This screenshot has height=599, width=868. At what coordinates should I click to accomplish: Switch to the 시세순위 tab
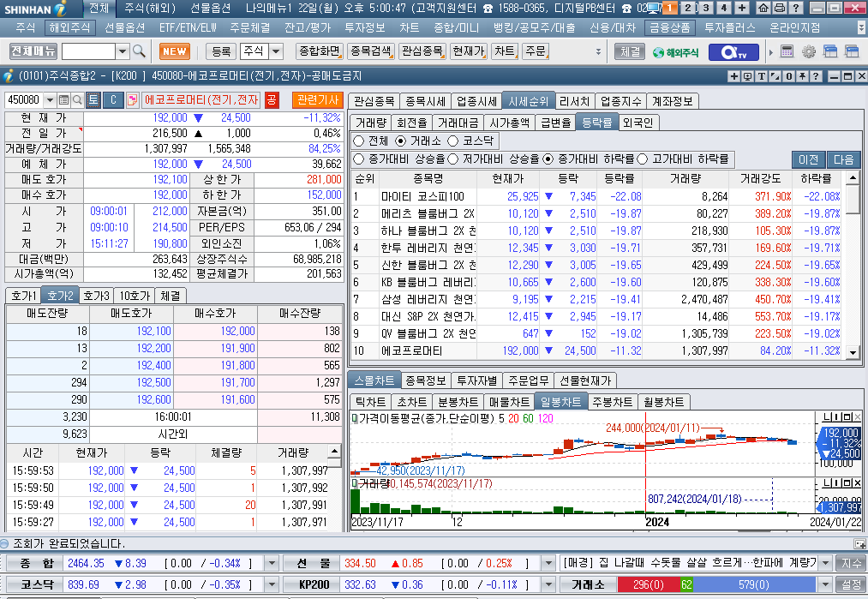(529, 101)
